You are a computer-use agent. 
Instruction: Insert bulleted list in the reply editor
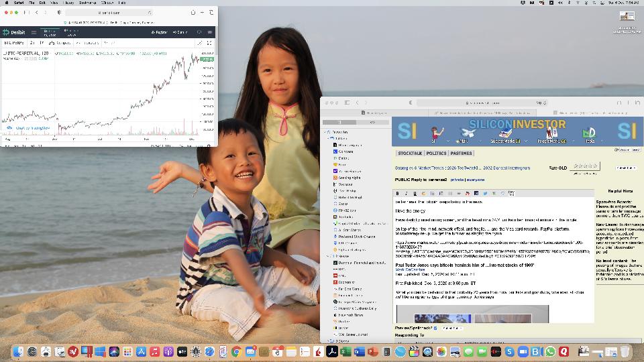tap(433, 193)
